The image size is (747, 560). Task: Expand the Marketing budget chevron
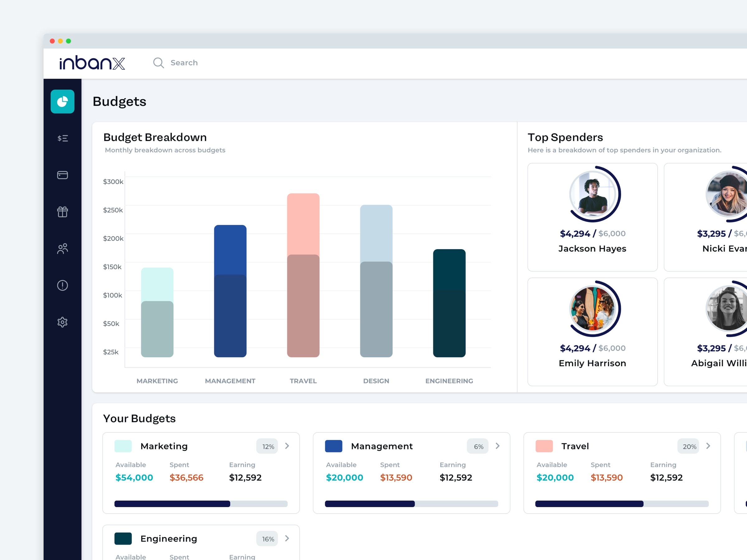coord(287,446)
